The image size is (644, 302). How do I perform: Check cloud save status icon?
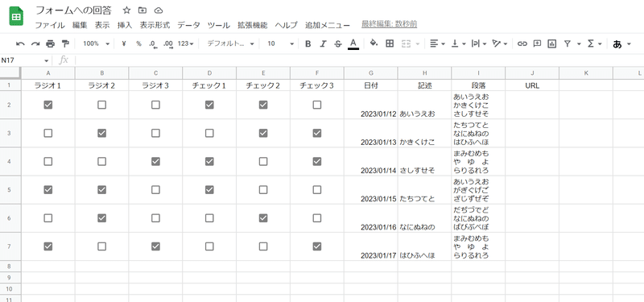[159, 10]
